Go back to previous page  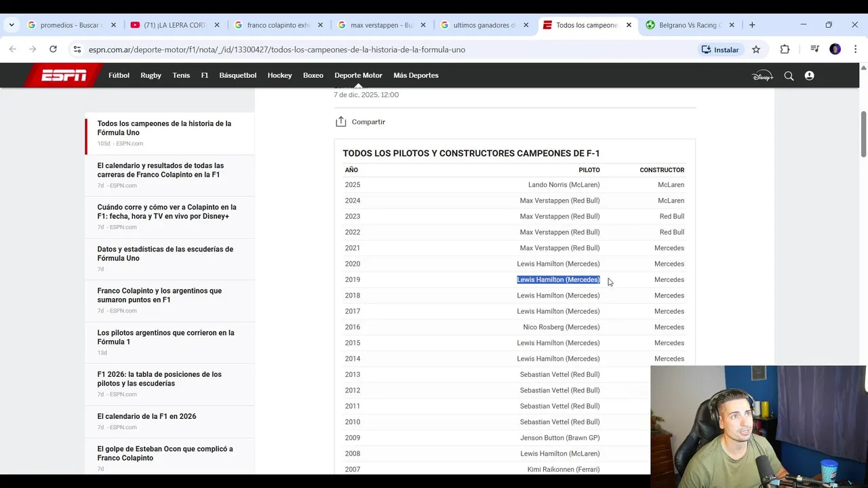[12, 49]
